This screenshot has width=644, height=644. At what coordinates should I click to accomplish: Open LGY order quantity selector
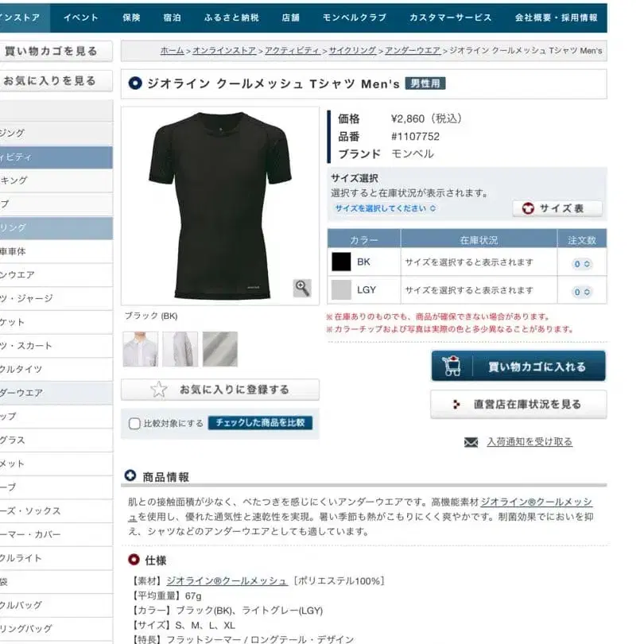(x=581, y=292)
